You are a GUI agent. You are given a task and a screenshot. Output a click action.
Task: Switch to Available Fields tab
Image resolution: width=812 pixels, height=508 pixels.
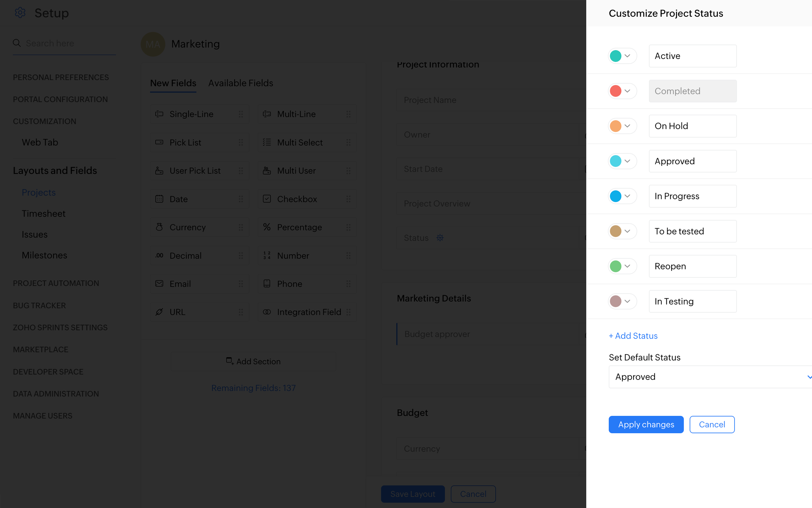240,83
